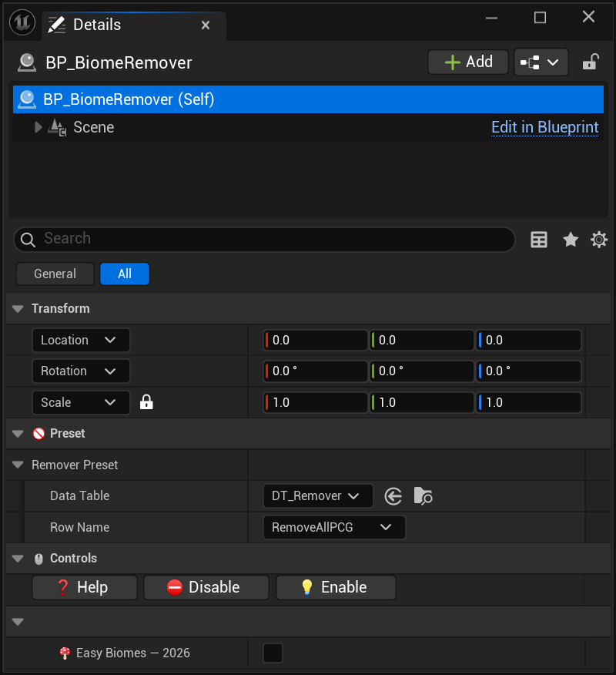616x675 pixels.
Task: Open the property matrix table icon
Action: (538, 240)
